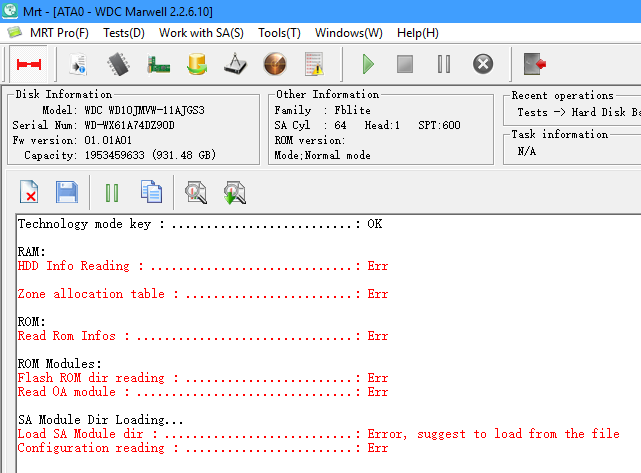Stop the task with square stop button

(x=405, y=64)
